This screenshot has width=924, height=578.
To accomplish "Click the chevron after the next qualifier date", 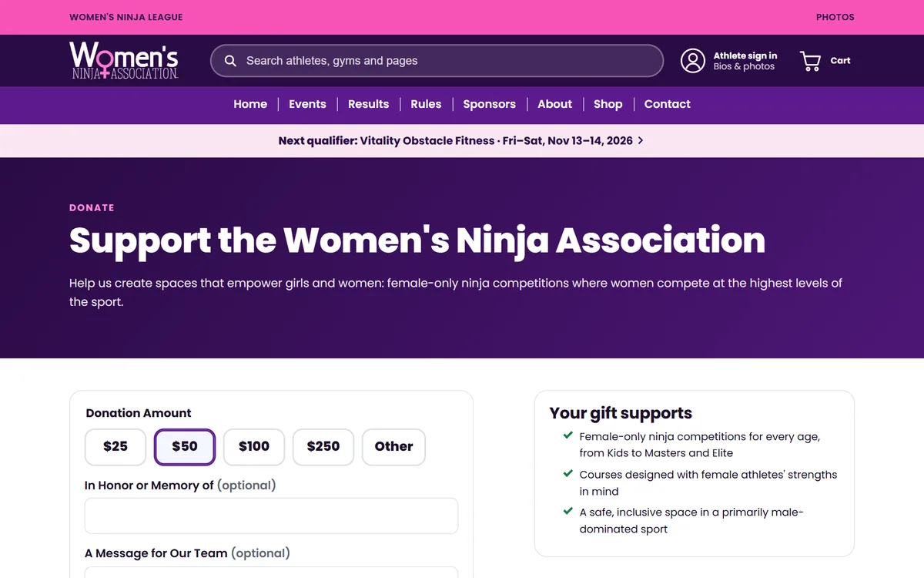I will [x=641, y=141].
